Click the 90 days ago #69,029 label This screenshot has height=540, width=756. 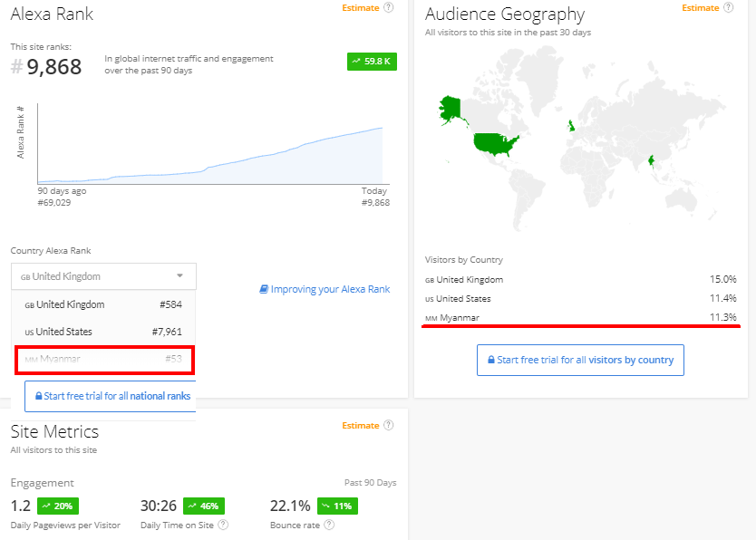click(62, 197)
